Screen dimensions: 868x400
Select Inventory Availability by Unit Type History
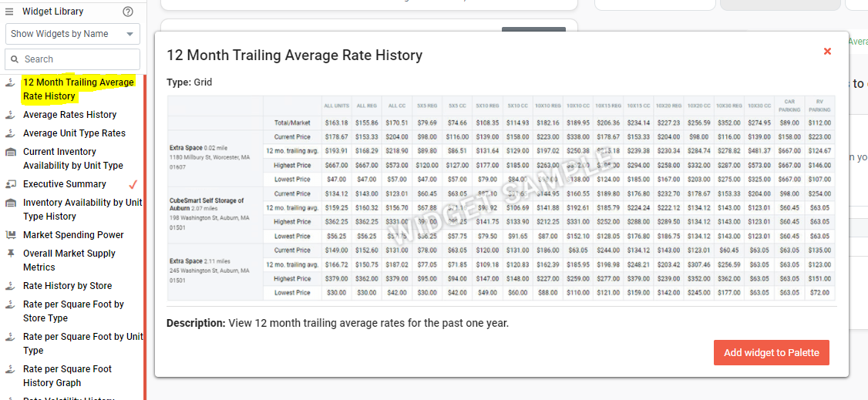[x=82, y=210]
